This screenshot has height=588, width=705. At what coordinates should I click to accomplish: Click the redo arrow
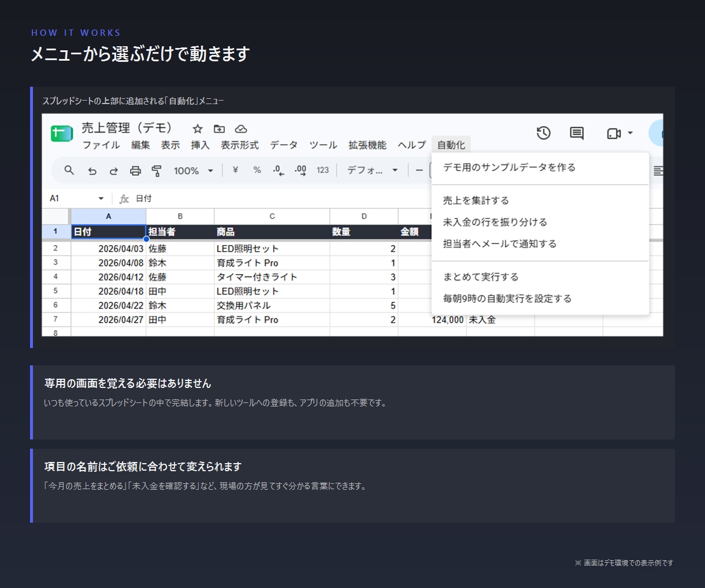pos(114,171)
